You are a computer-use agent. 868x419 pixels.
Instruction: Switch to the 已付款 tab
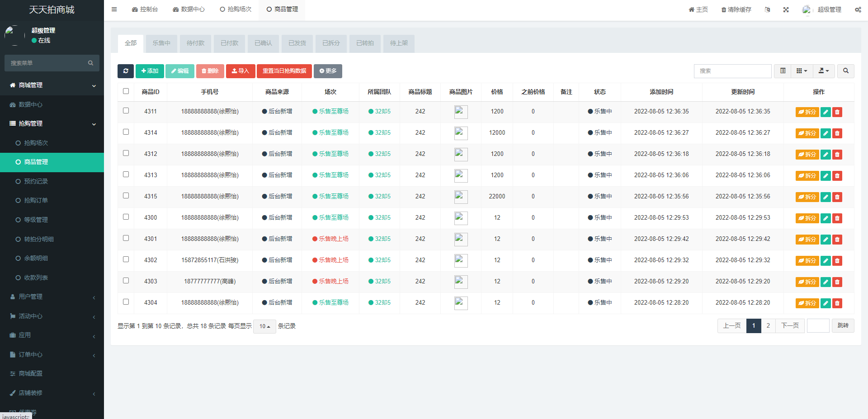point(229,43)
